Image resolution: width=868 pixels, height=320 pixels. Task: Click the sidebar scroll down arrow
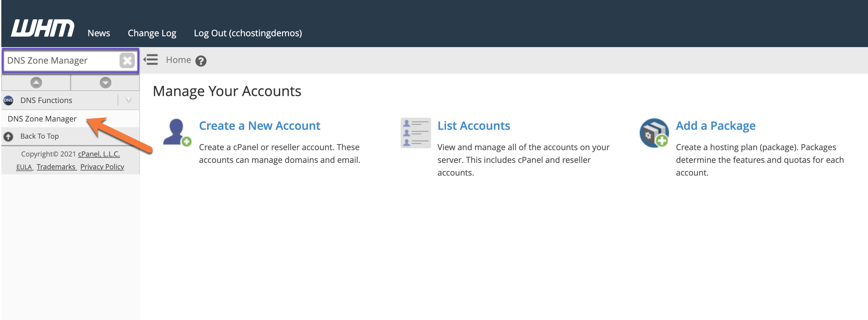(x=106, y=83)
